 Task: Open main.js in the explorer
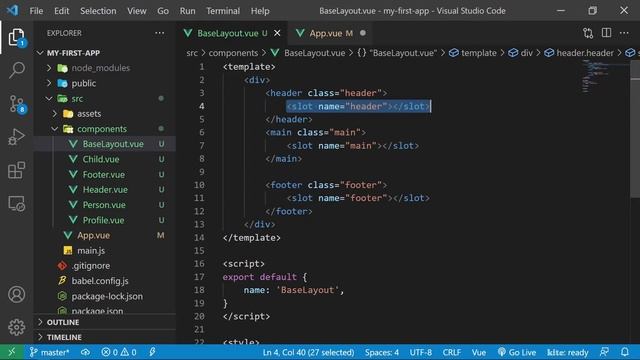(x=91, y=250)
